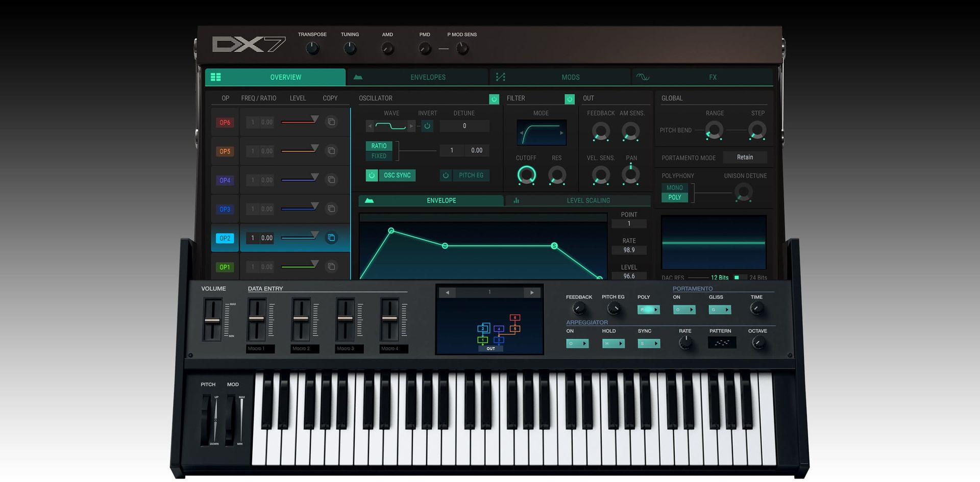Image resolution: width=980 pixels, height=482 pixels.
Task: Click the P MOD SENS knob
Action: point(462,48)
